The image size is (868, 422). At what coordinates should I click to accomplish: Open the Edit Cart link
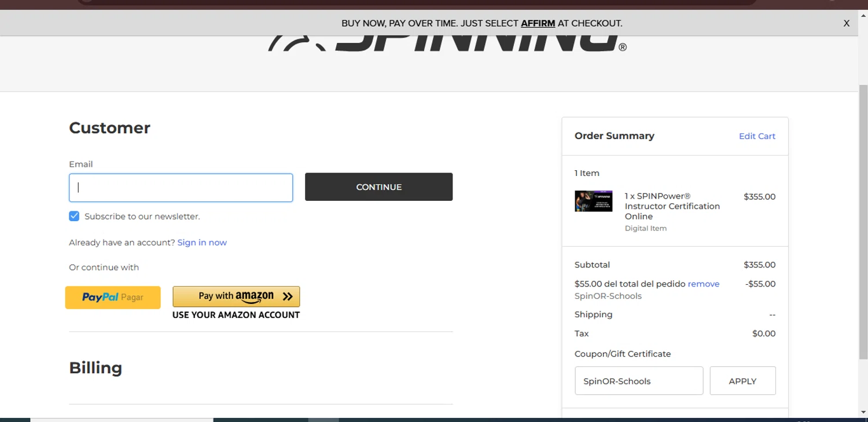[x=757, y=136]
